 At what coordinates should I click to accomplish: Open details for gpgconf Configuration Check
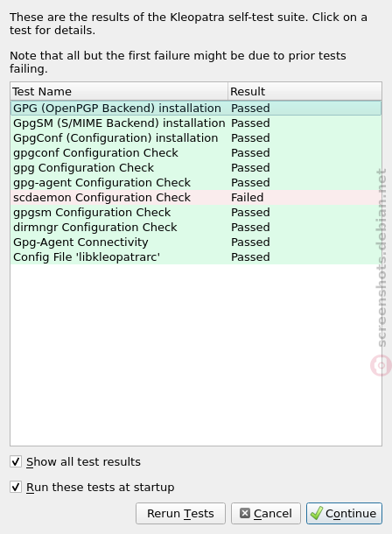[x=196, y=153]
